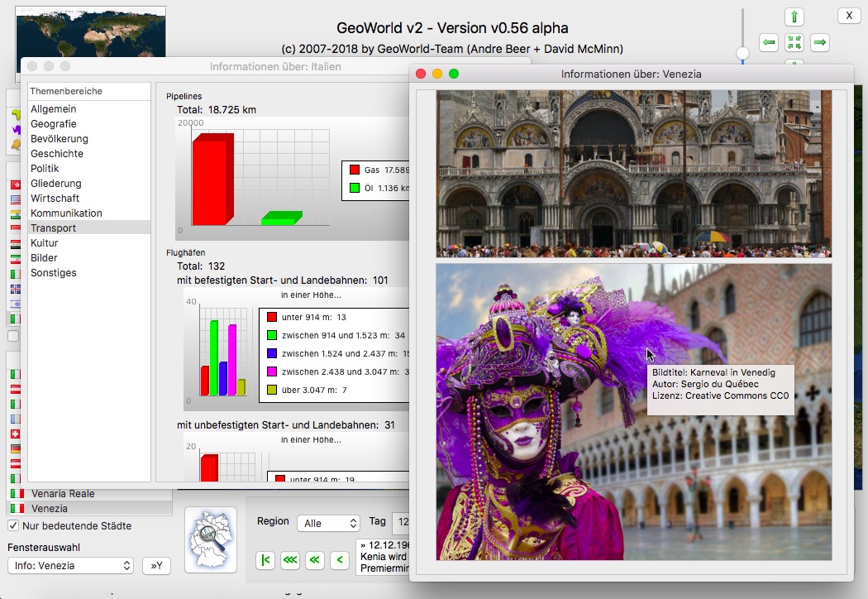Pan the map left with the arrow

click(769, 42)
